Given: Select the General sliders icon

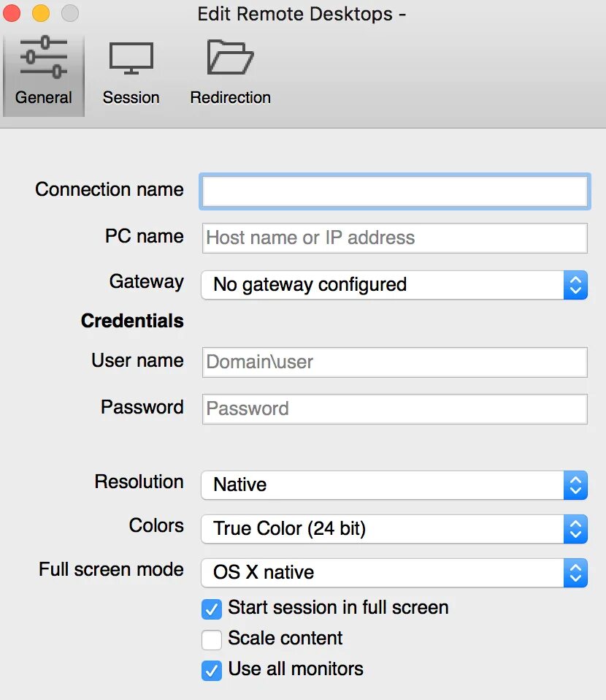Looking at the screenshot, I should [x=44, y=58].
